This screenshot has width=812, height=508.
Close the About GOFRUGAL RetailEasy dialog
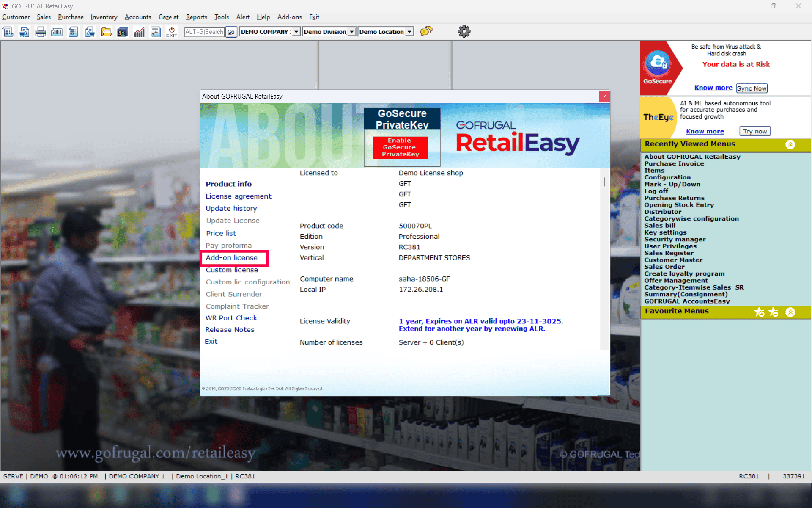click(x=604, y=96)
